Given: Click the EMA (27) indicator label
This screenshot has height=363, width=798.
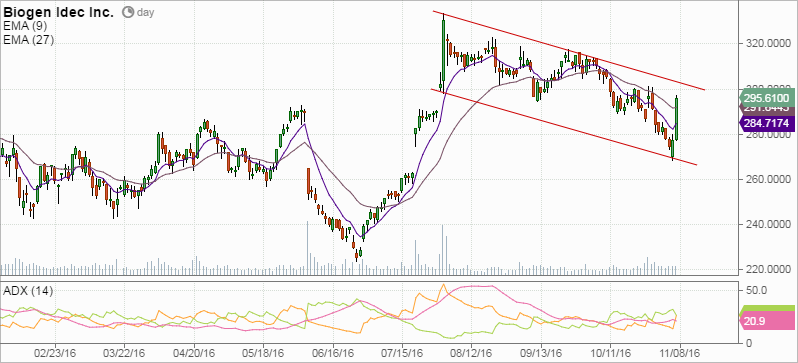Looking at the screenshot, I should (28, 40).
